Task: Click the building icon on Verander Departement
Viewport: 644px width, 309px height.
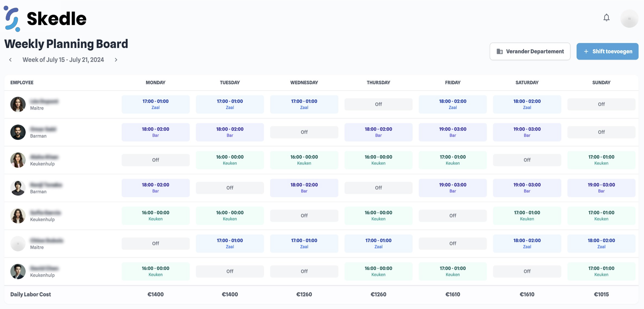Action: point(500,51)
